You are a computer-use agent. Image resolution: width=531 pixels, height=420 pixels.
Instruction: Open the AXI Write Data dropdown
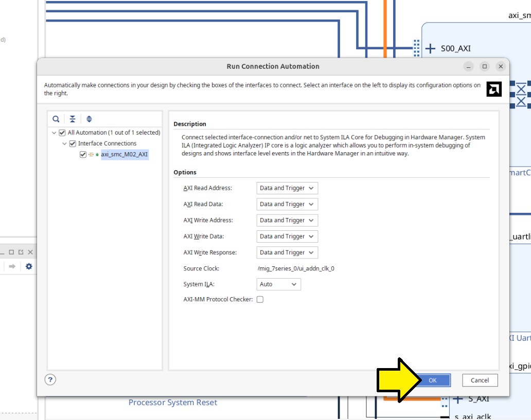click(287, 236)
